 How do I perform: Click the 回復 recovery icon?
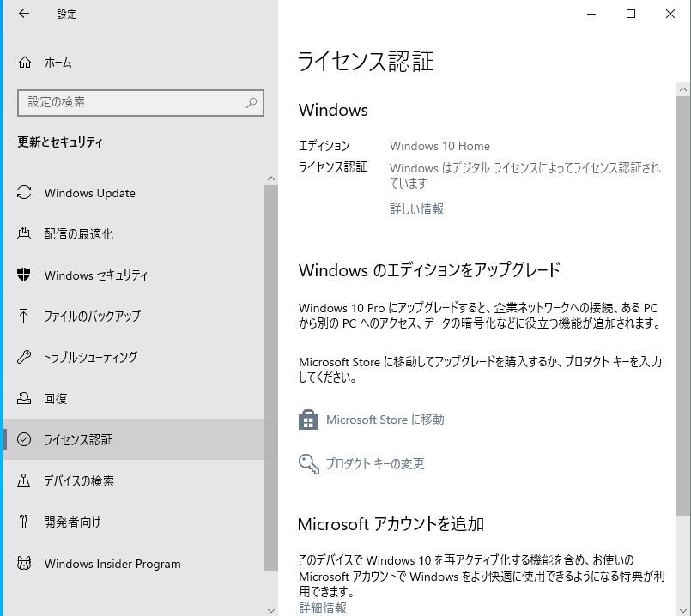(24, 398)
